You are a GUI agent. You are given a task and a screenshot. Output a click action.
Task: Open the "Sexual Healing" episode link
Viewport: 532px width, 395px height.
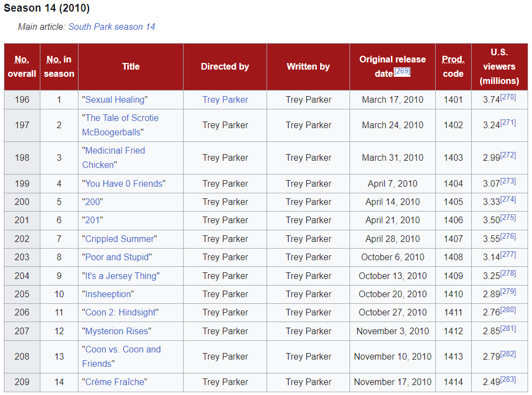click(x=115, y=100)
